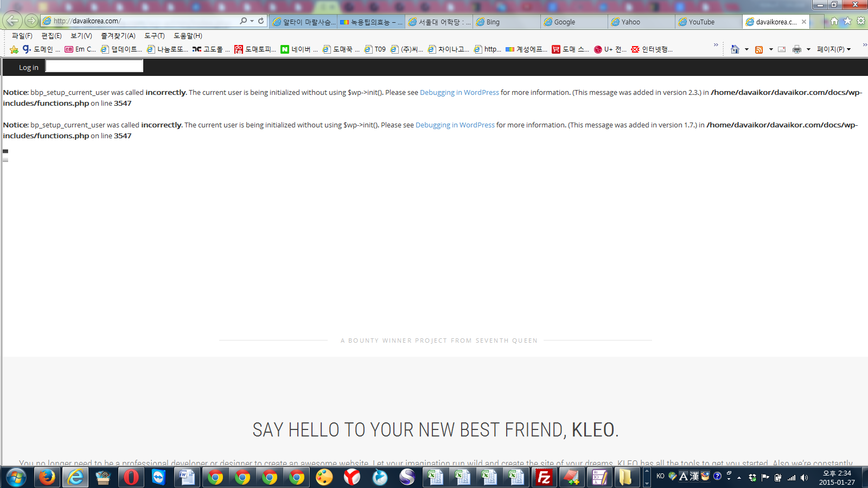Click the Add to favorites bar star icon

(14, 49)
